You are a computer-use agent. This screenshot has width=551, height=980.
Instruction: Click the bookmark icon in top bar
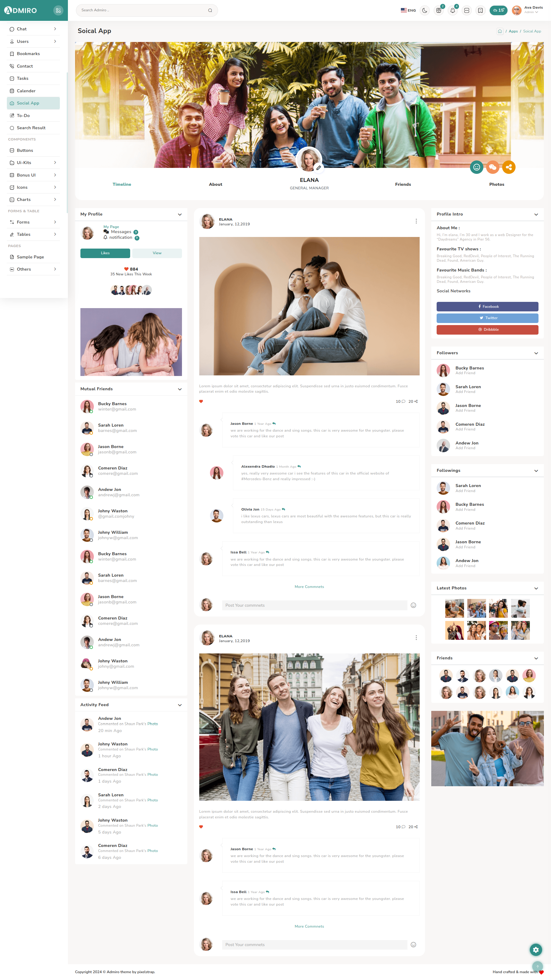click(480, 11)
